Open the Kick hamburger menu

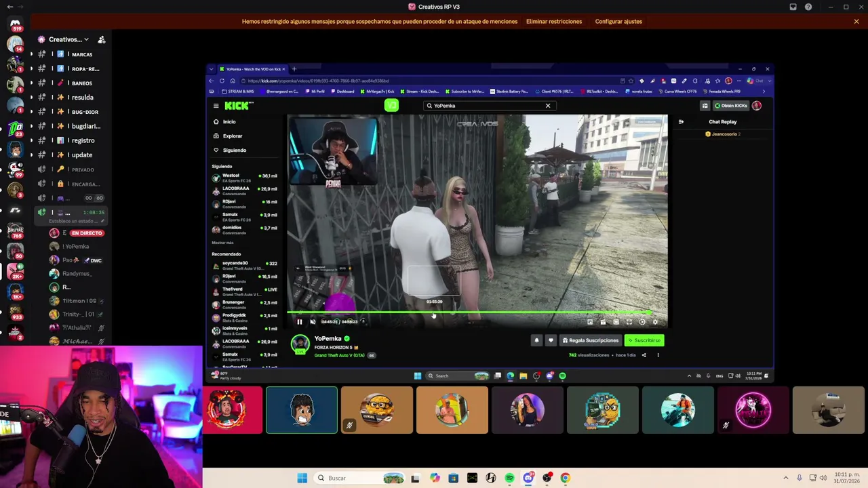(x=216, y=106)
